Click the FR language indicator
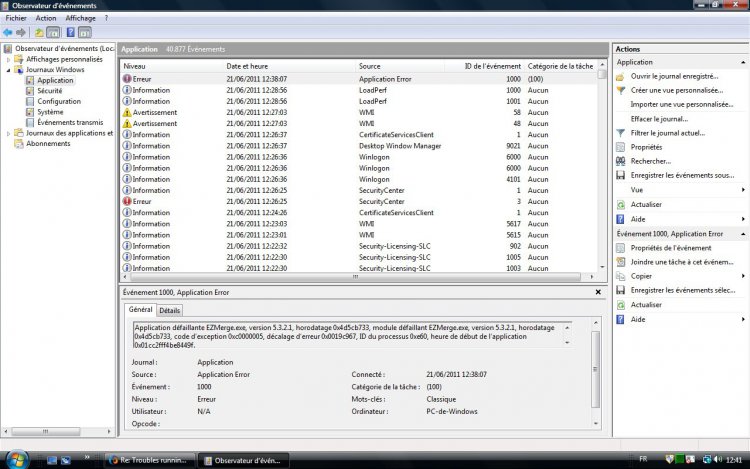Viewport: 750px width, 469px height. pyautogui.click(x=643, y=459)
